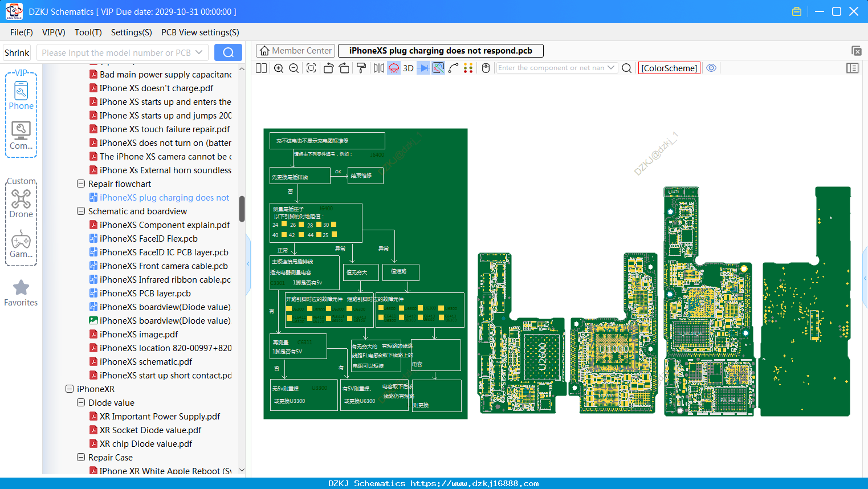868x489 pixels.
Task: Switch to 3D board view
Action: tap(408, 68)
